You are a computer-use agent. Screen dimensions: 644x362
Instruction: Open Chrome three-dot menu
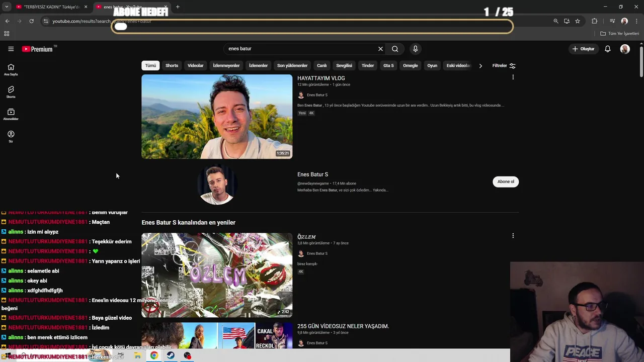pos(636,21)
